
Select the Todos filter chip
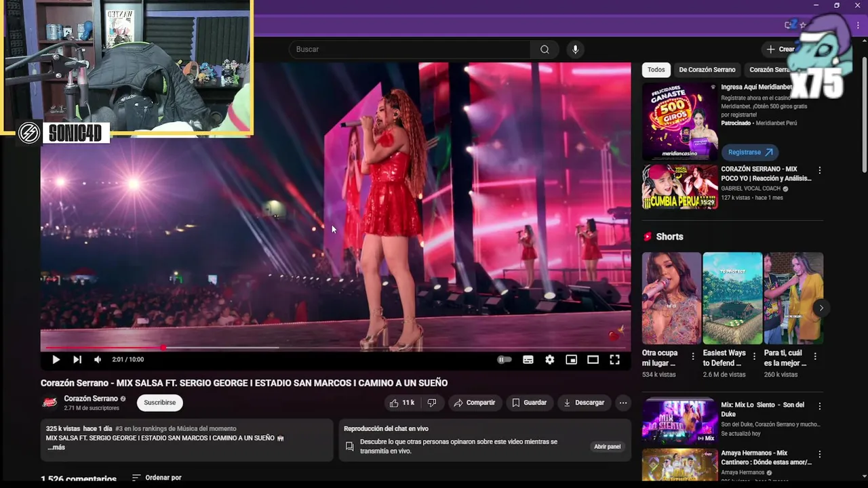point(656,70)
